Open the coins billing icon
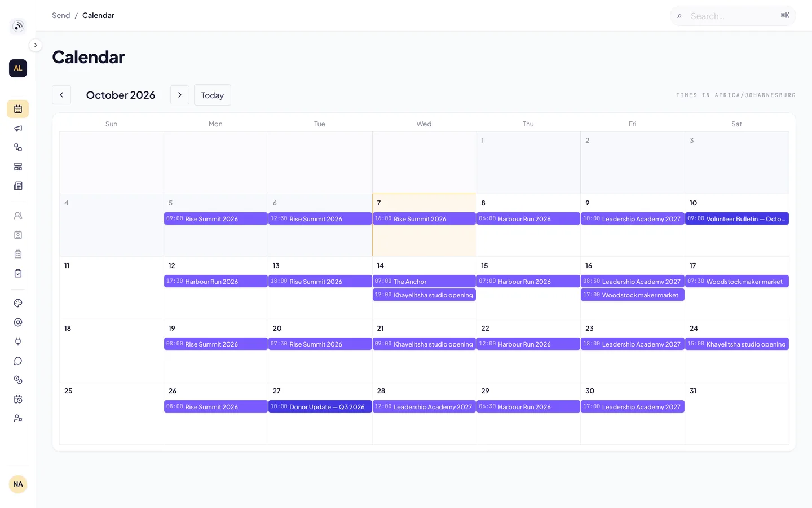Image resolution: width=812 pixels, height=508 pixels. pos(18,380)
